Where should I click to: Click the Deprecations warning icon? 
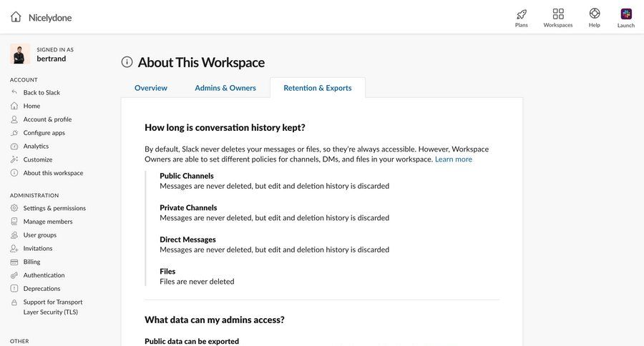14,289
